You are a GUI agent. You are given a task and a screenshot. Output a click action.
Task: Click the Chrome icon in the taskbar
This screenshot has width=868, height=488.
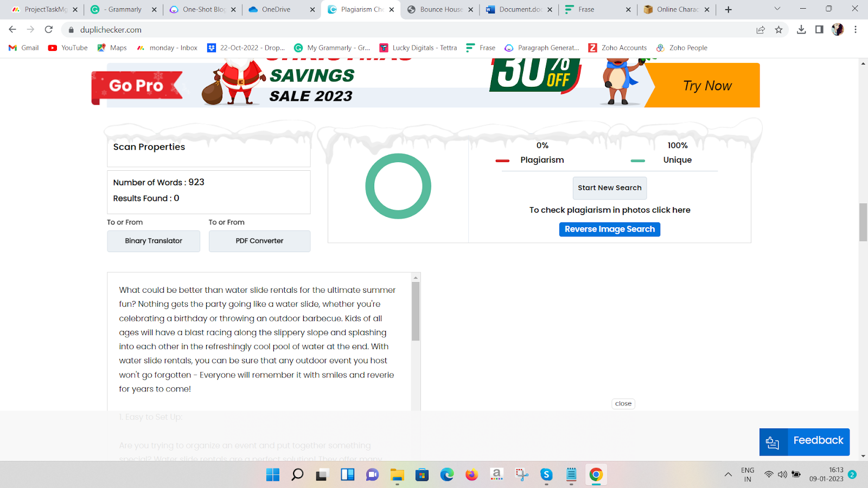click(596, 475)
